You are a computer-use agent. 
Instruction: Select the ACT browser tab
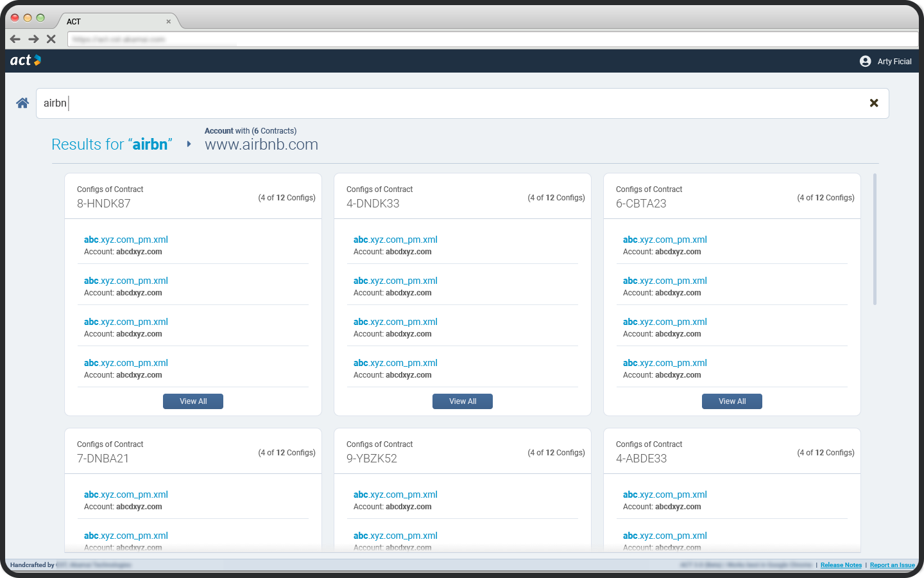pos(109,22)
